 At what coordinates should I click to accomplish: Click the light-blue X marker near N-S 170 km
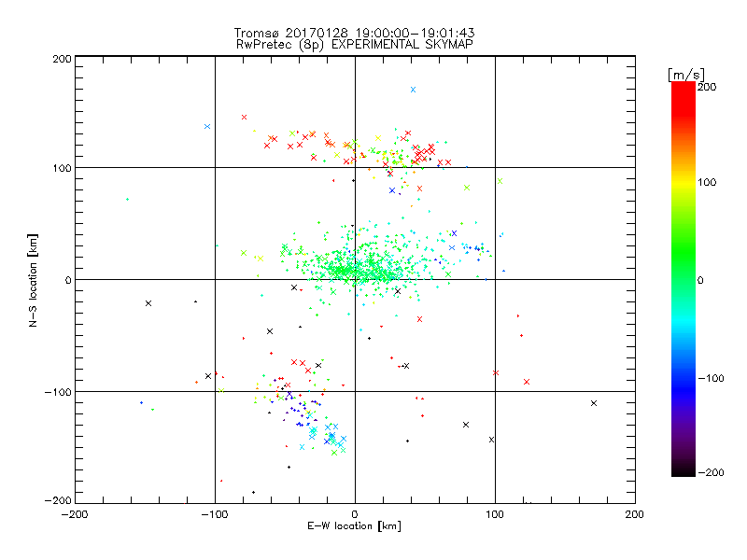[x=413, y=90]
